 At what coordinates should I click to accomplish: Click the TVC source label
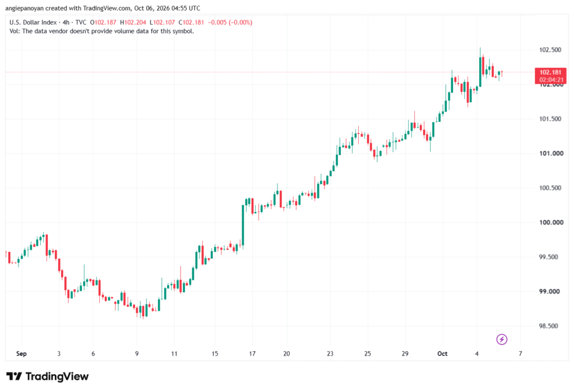(x=81, y=22)
